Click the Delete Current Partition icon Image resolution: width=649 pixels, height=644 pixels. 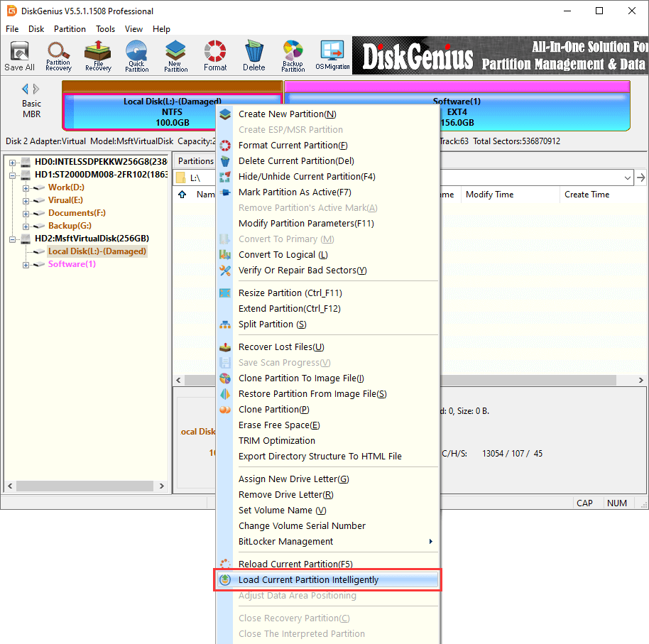(x=225, y=161)
